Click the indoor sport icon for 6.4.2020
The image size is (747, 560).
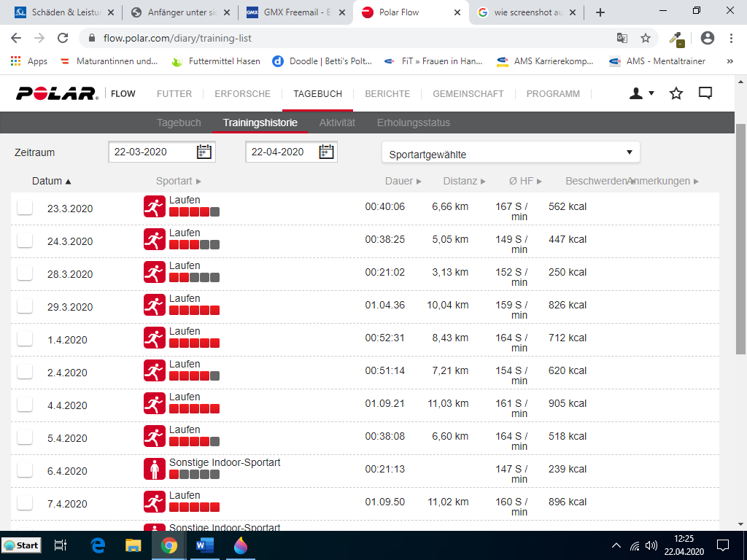(x=154, y=469)
